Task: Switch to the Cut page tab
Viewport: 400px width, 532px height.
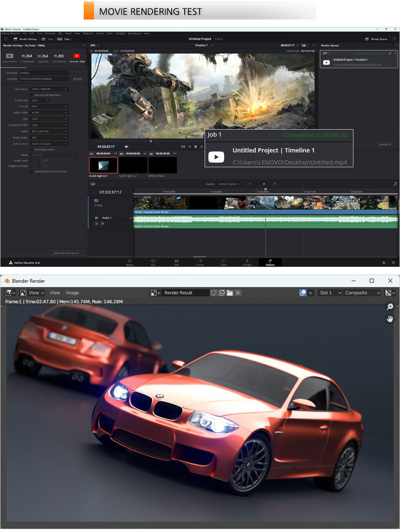Action: coord(153,262)
